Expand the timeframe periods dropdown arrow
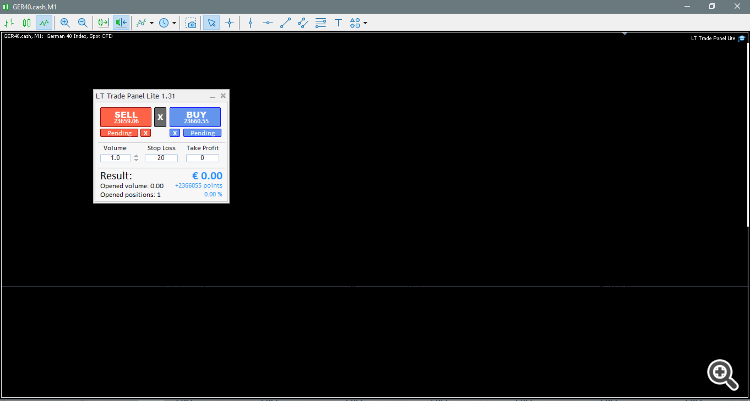Screen dimensions: 750x401 (x=175, y=23)
